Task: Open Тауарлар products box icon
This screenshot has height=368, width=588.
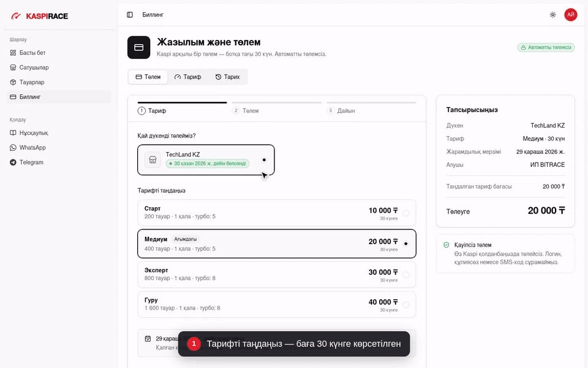Action: 13,82
